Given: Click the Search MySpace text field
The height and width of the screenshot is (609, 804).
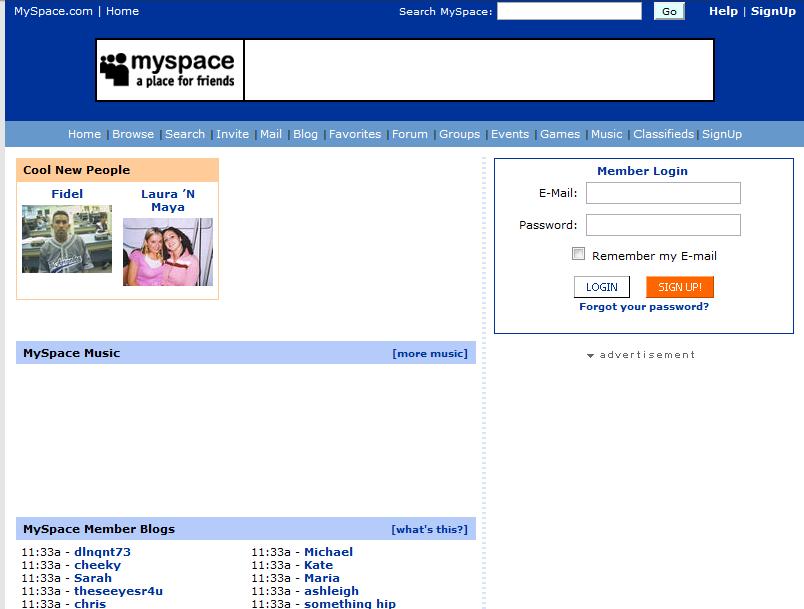Looking at the screenshot, I should (568, 11).
